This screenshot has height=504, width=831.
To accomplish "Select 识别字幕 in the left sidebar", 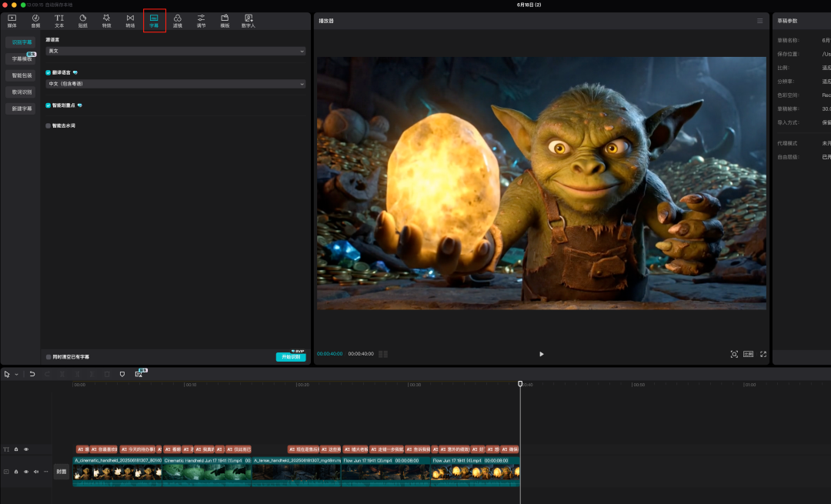I will tap(22, 42).
